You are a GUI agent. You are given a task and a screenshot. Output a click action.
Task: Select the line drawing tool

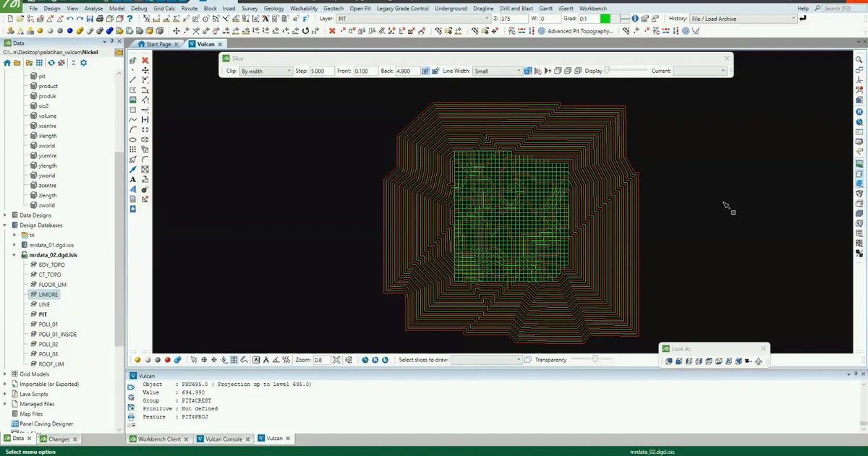pos(132,80)
